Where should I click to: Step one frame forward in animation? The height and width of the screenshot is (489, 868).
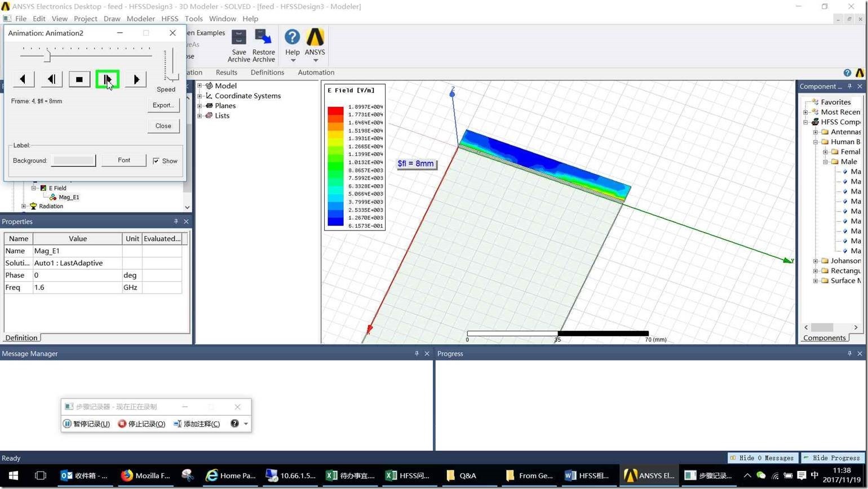point(108,79)
